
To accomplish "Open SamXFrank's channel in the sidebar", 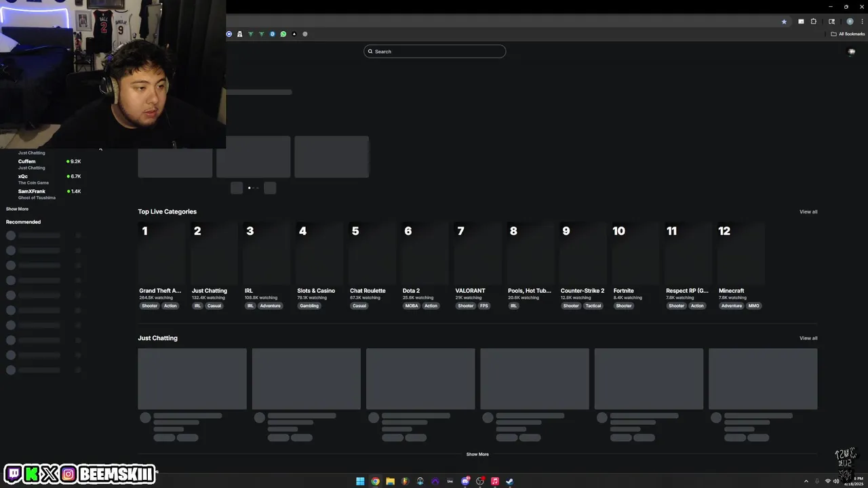I will (x=43, y=194).
